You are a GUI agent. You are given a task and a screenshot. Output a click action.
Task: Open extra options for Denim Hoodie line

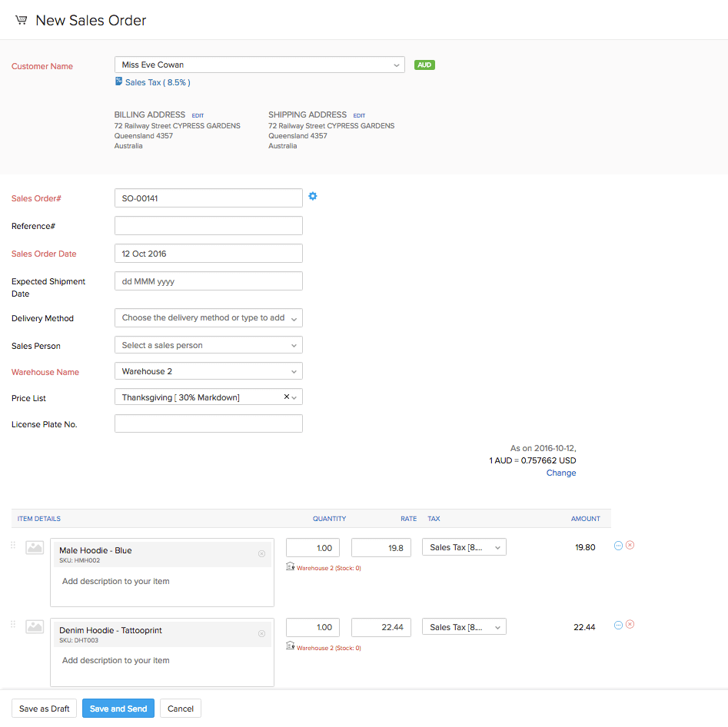[x=617, y=625]
